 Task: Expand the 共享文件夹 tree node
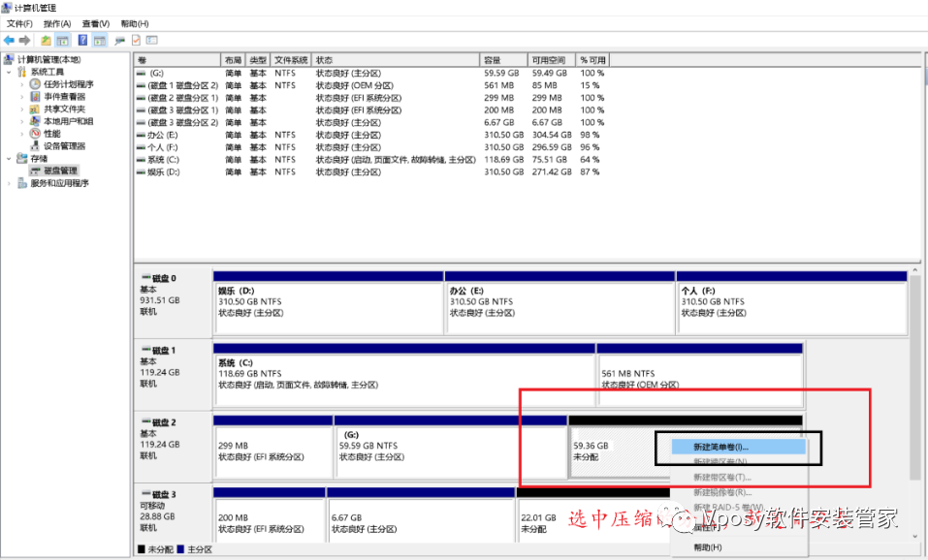pyautogui.click(x=22, y=109)
